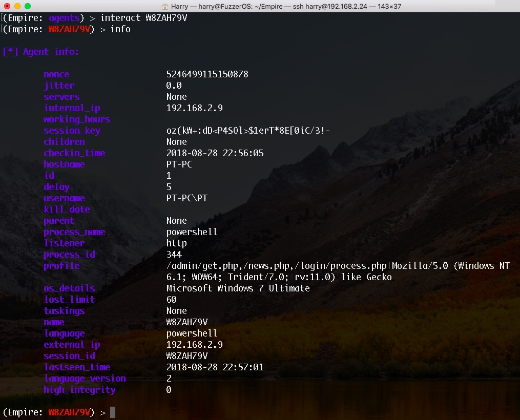This screenshot has width=520, height=420.
Task: Click the high_integrity field label
Action: [79, 390]
